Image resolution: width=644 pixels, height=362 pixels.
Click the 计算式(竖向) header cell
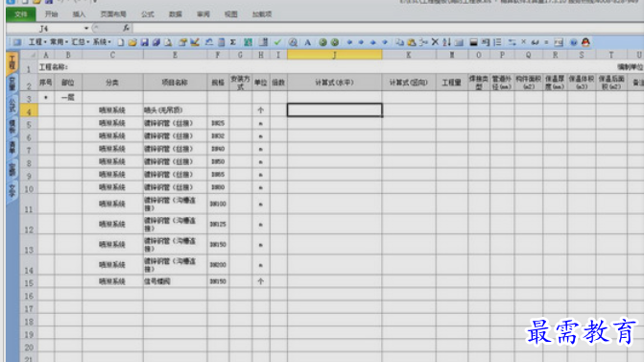click(x=409, y=83)
